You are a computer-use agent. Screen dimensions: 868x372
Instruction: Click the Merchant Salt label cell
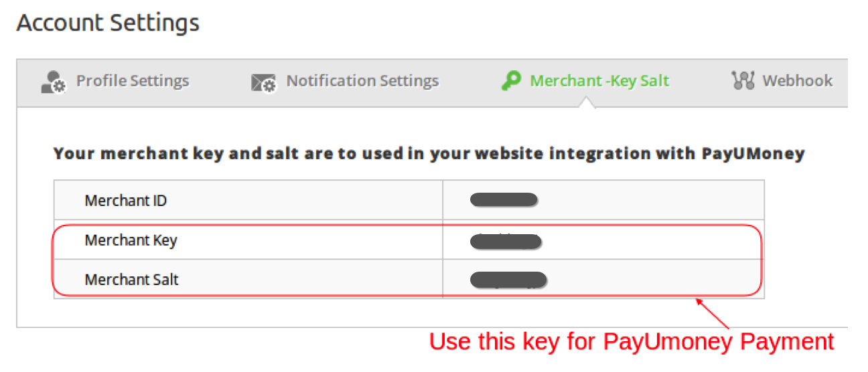[248, 279]
